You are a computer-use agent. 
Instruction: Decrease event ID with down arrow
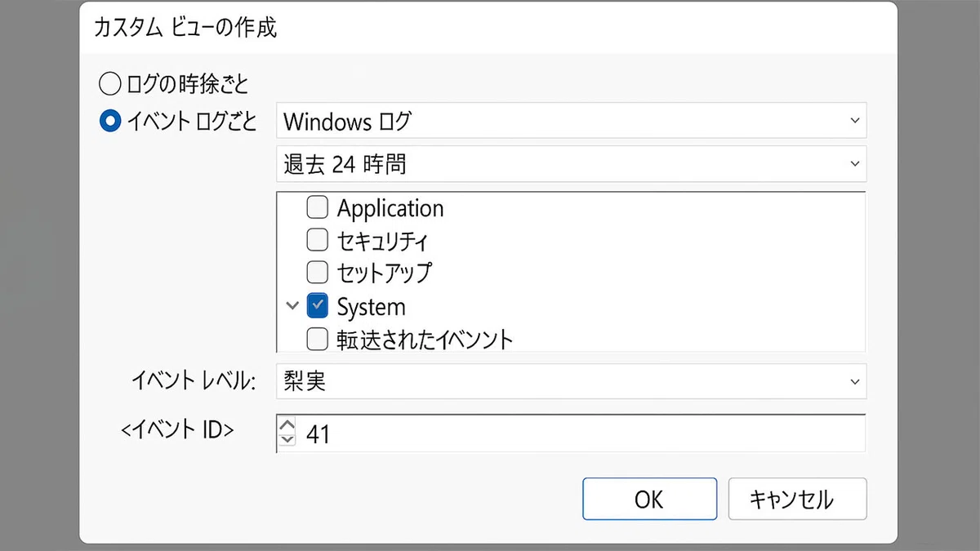(287, 440)
